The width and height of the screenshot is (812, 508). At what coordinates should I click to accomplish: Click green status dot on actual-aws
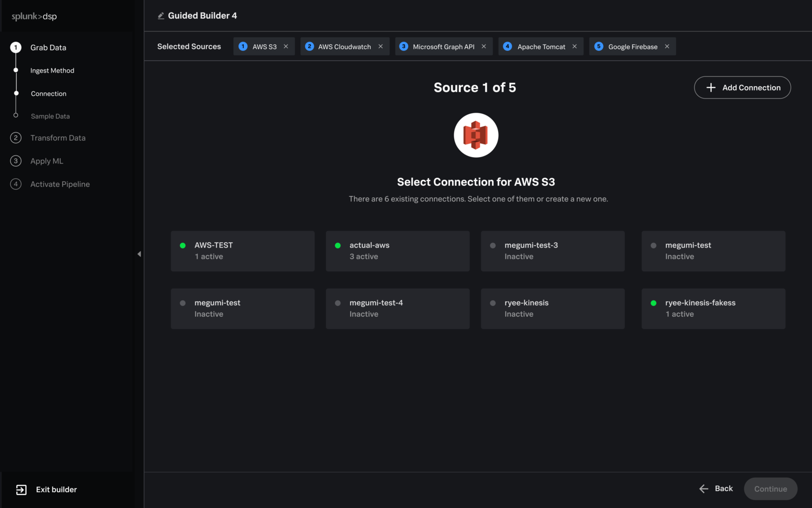(338, 245)
